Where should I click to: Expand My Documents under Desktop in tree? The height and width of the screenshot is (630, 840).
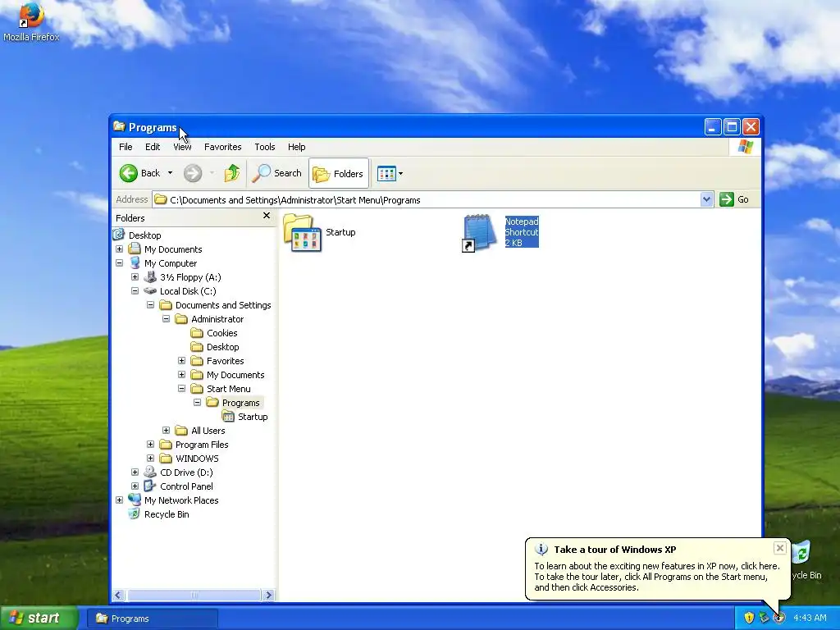pyautogui.click(x=120, y=249)
